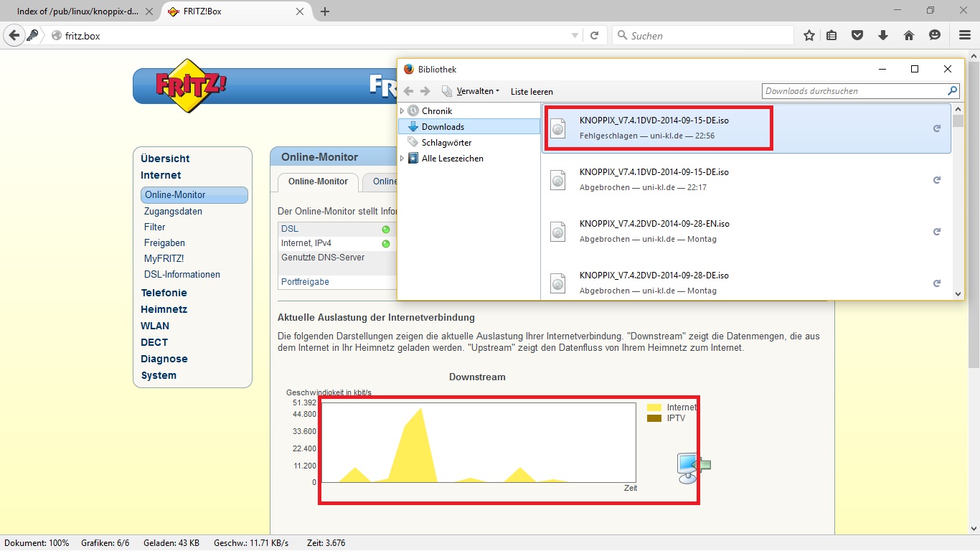This screenshot has width=980, height=551.
Task: Open the Pocket icon in toolbar
Action: [x=857, y=35]
